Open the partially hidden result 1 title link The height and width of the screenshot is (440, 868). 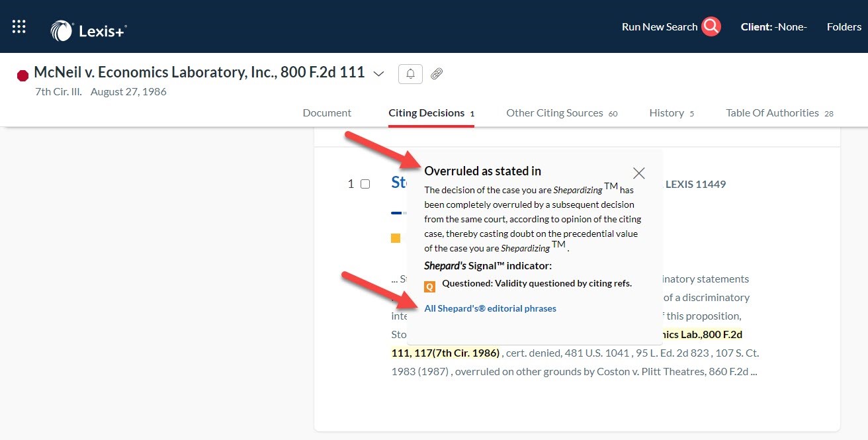pos(399,183)
